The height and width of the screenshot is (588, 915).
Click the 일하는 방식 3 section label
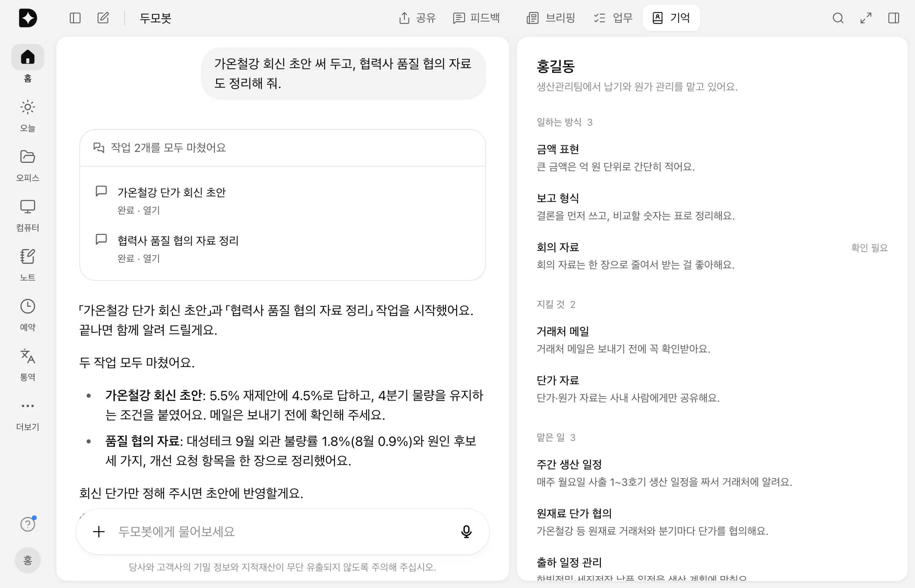click(x=565, y=122)
